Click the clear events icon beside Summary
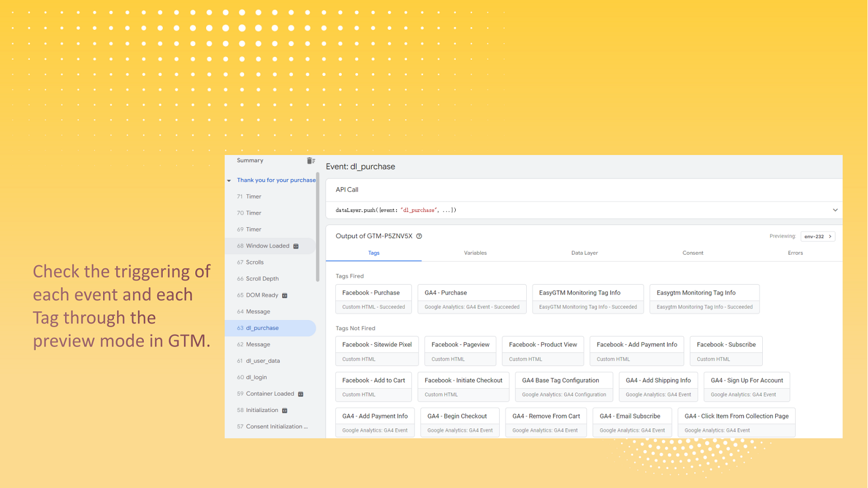 pos(311,160)
